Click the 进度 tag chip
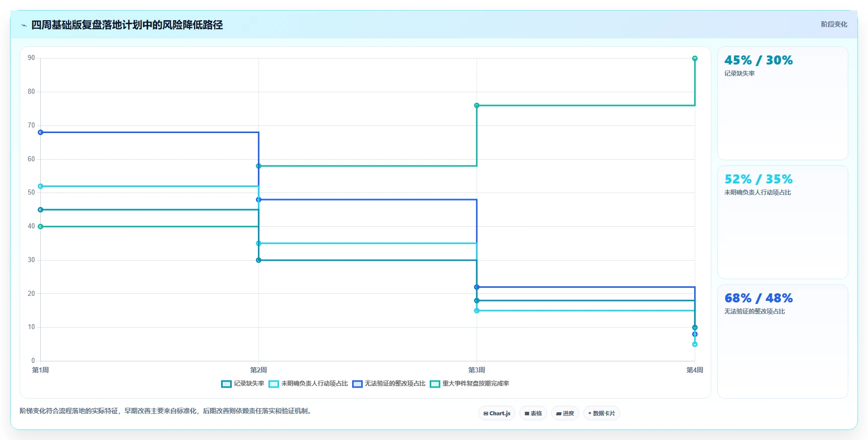 tap(565, 413)
